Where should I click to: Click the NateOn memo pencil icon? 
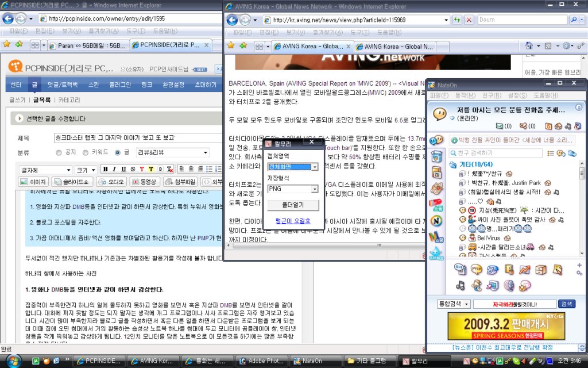click(x=557, y=269)
